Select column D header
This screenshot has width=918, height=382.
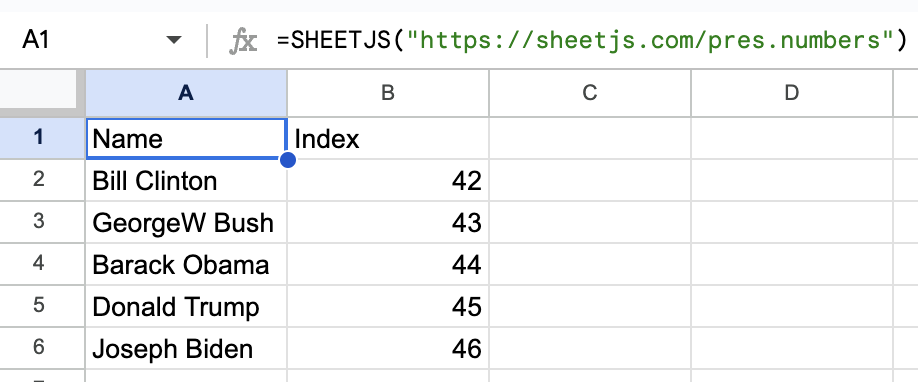coord(792,93)
